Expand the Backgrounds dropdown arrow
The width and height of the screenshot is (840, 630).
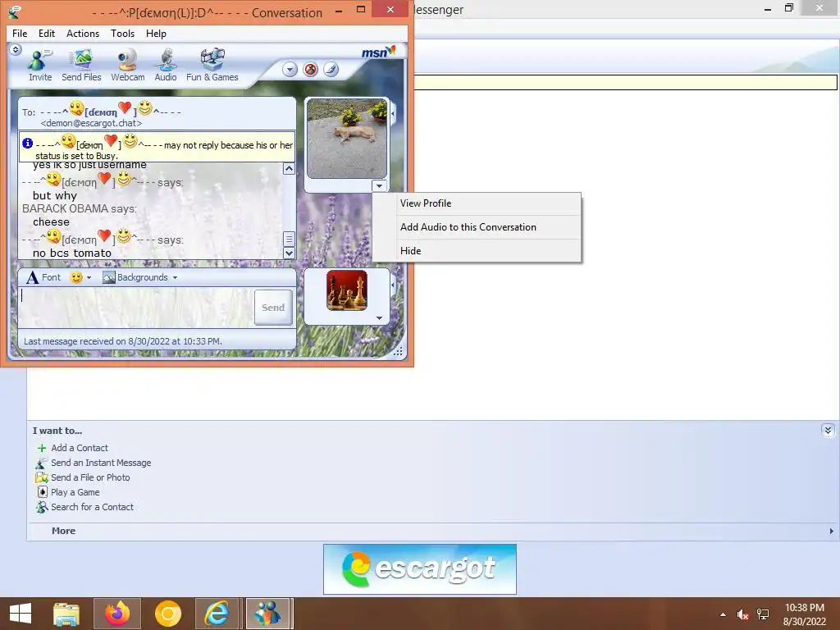[176, 277]
